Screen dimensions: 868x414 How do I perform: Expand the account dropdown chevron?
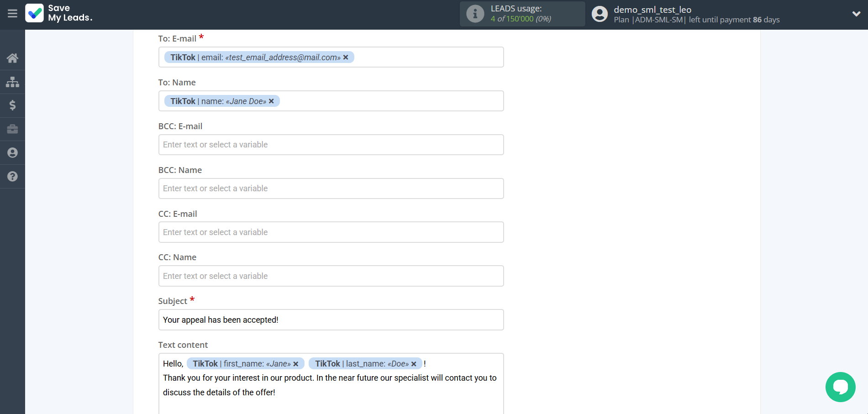[x=856, y=14]
